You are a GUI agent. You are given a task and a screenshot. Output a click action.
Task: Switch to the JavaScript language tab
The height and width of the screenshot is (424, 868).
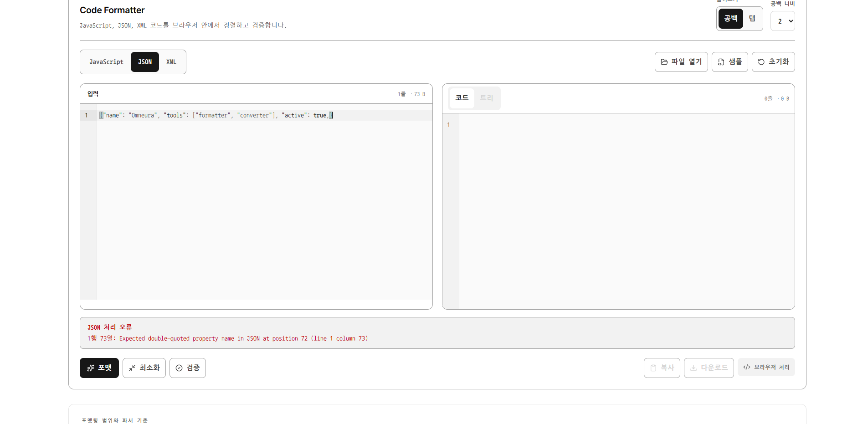pos(106,62)
